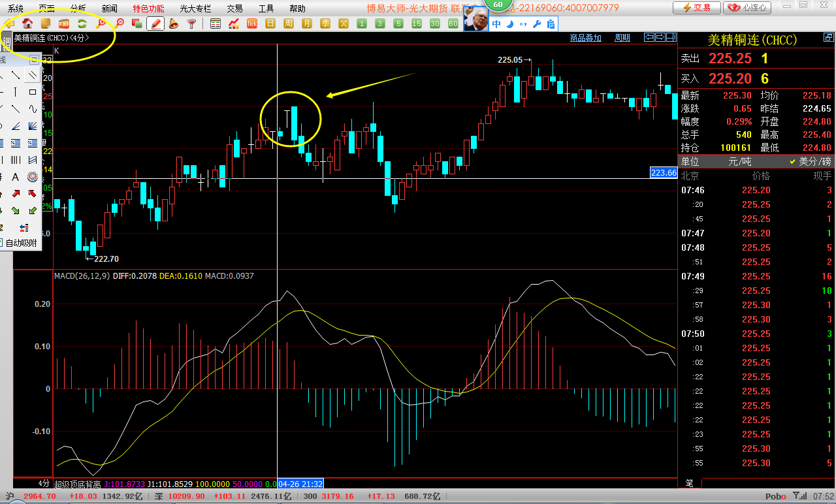Click the green refresh arrows icon
Image resolution: width=836 pixels, height=504 pixels.
pyautogui.click(x=82, y=24)
